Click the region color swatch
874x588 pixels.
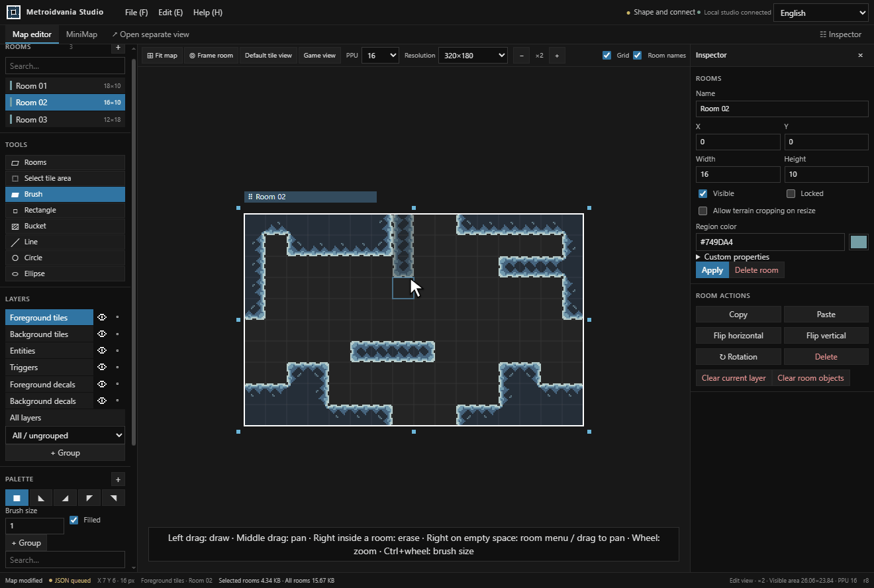(859, 242)
